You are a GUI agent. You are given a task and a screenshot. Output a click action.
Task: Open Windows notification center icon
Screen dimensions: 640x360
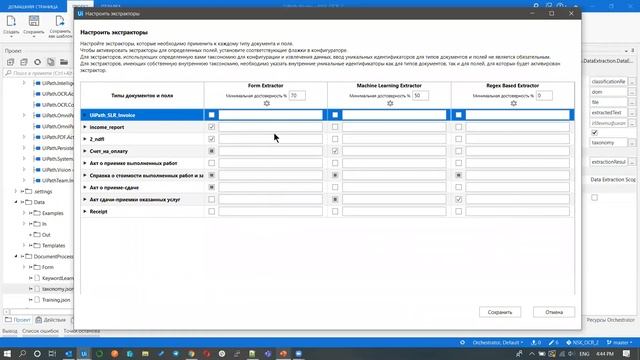pyautogui.click(x=627, y=353)
